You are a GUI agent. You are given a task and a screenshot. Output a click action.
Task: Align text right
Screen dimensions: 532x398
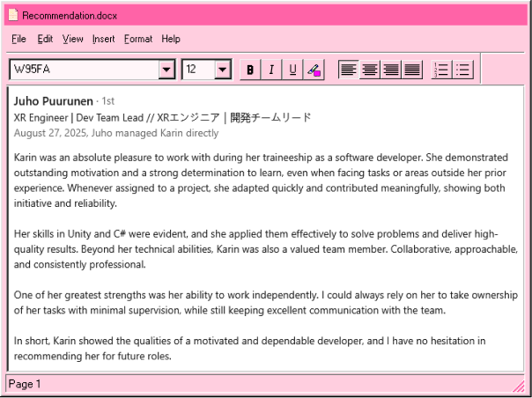tap(391, 70)
